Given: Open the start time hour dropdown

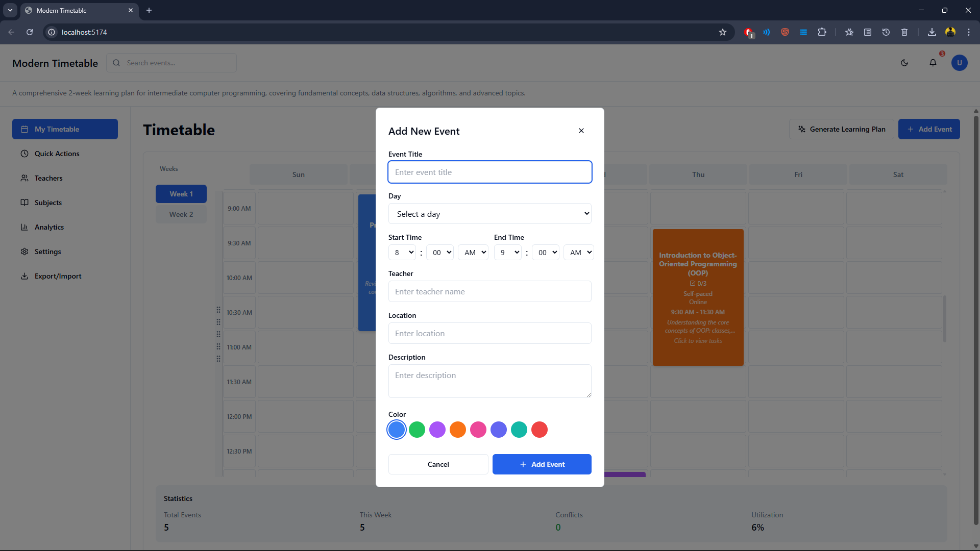Looking at the screenshot, I should tap(402, 253).
